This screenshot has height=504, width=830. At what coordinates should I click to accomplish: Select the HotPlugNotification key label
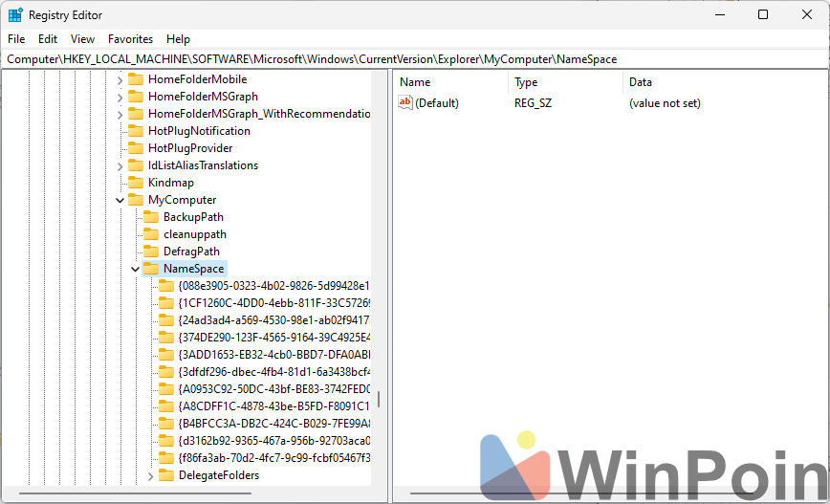point(199,131)
